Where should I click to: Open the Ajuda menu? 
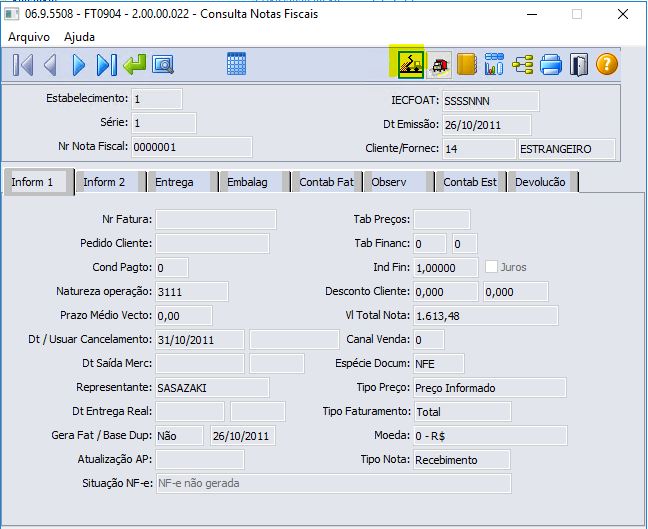click(x=80, y=37)
